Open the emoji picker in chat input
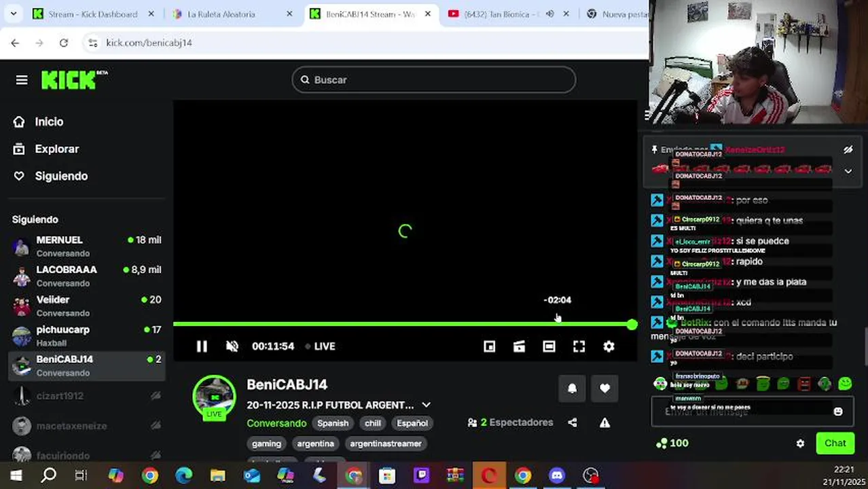This screenshot has width=868, height=489. pos(838,412)
